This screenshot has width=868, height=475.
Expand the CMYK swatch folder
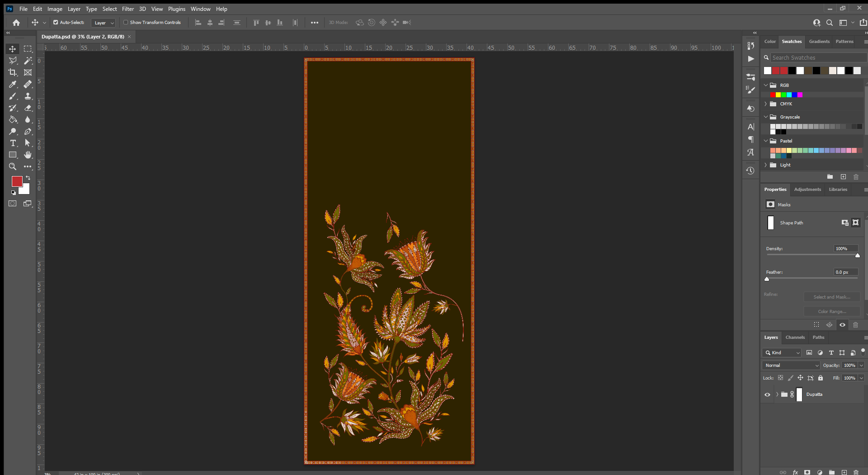[765, 104]
